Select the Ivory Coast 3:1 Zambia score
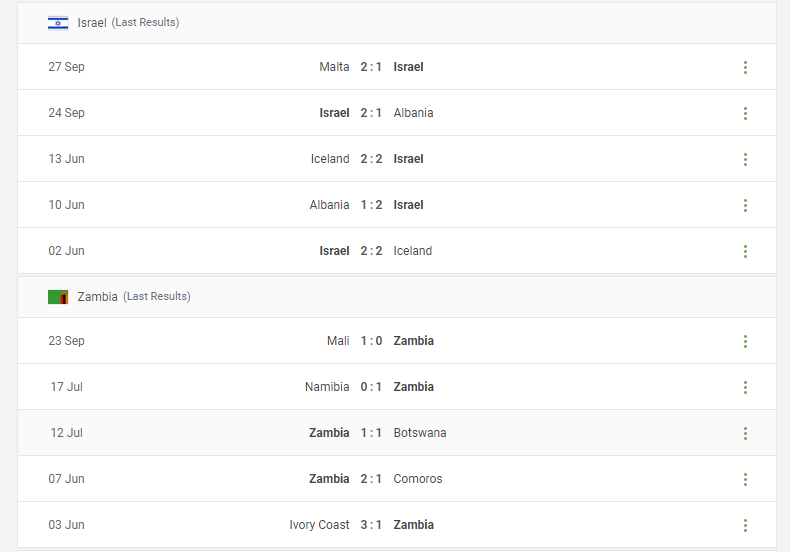Viewport: 790px width, 552px height. pos(371,525)
